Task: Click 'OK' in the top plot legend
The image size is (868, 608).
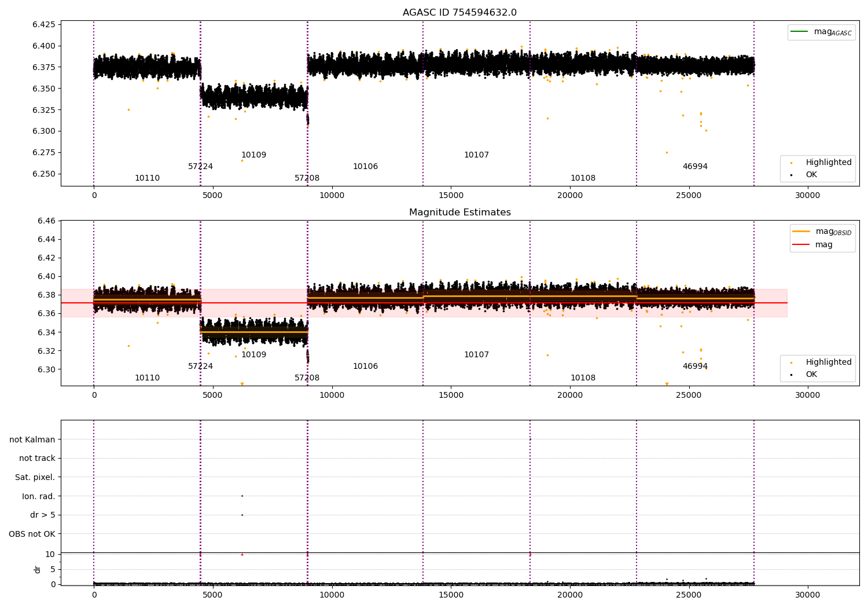Action: click(x=811, y=175)
